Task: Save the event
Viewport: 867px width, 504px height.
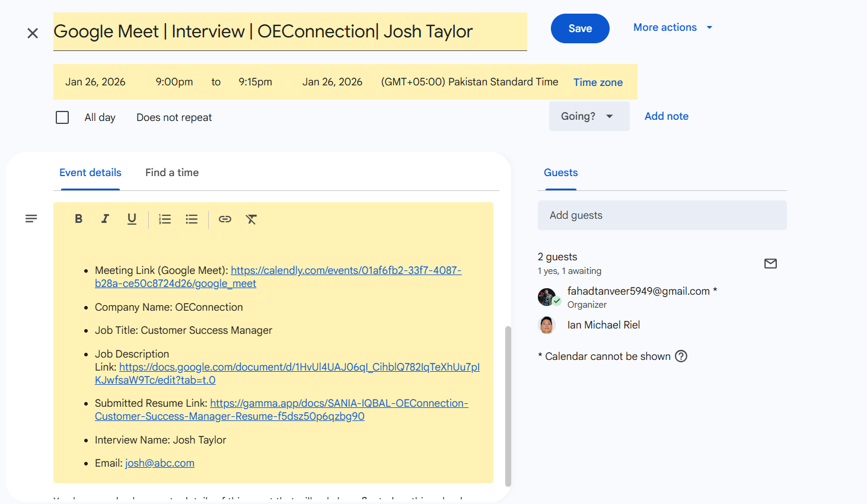Action: [580, 28]
